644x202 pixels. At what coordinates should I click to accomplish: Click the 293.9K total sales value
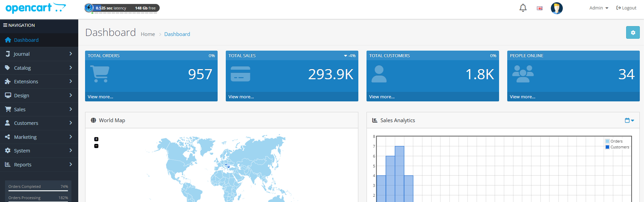coord(331,74)
